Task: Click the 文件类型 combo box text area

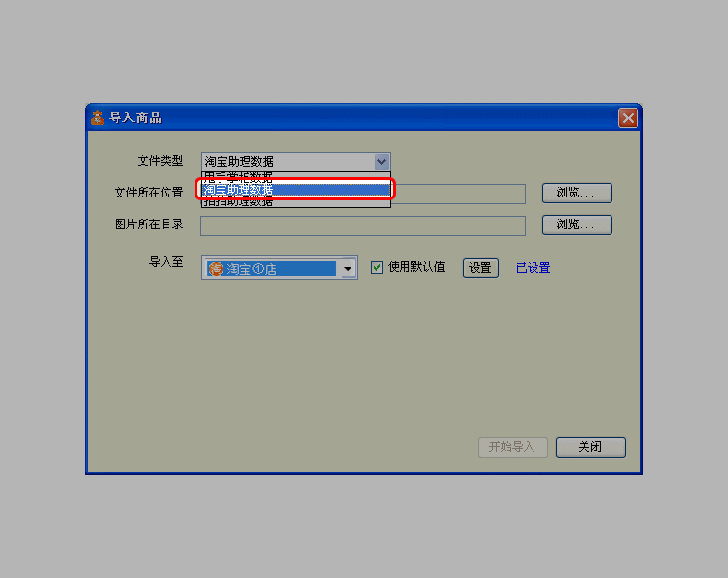Action: 288,162
